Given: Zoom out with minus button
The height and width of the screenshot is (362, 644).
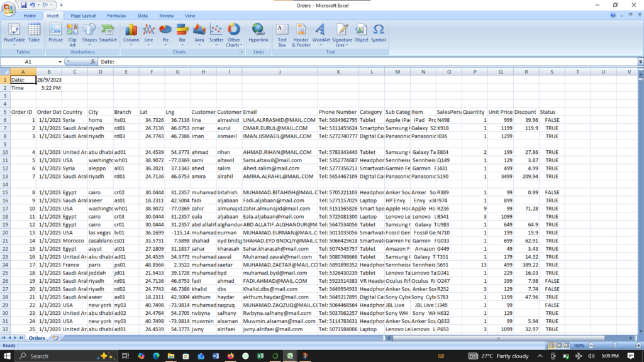Looking at the screenshot, I should (x=591, y=346).
